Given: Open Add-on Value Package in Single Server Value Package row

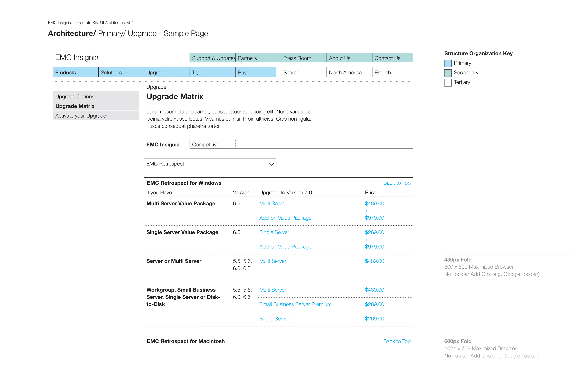Looking at the screenshot, I should [285, 247].
